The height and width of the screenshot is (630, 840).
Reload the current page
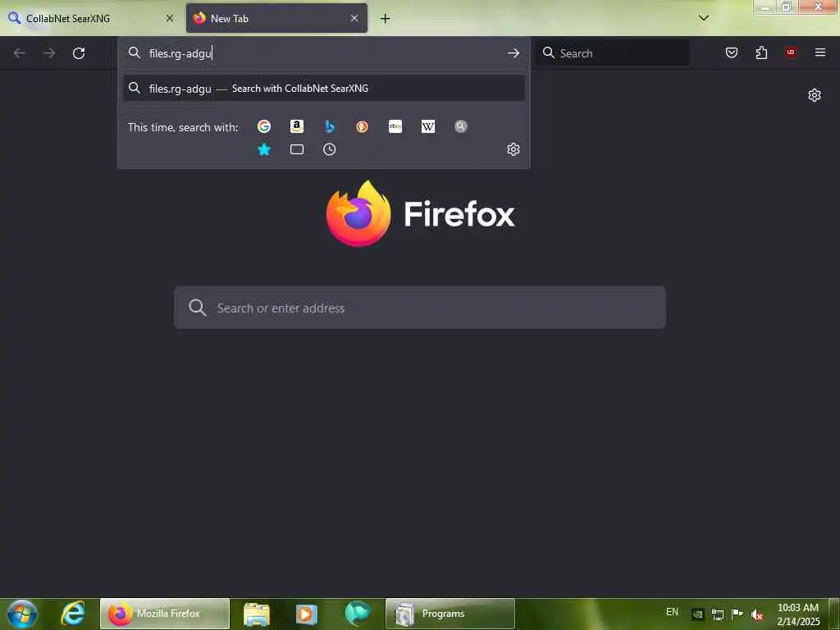pyautogui.click(x=79, y=53)
